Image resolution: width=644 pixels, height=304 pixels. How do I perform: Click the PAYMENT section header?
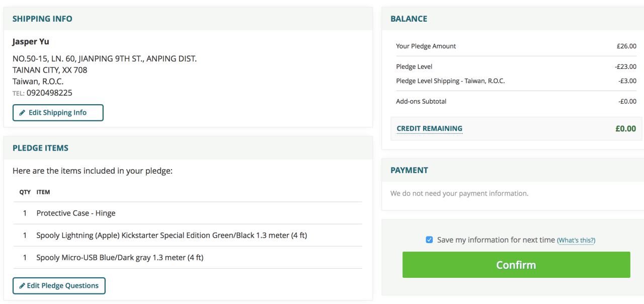pyautogui.click(x=409, y=171)
